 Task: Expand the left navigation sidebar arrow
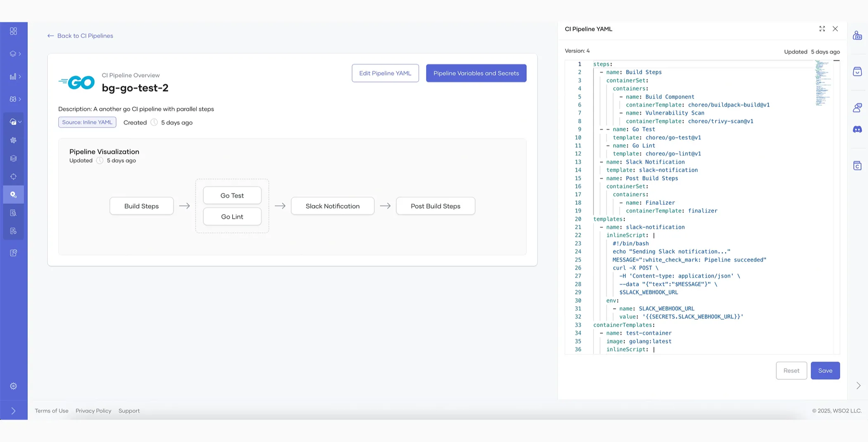[x=13, y=411]
